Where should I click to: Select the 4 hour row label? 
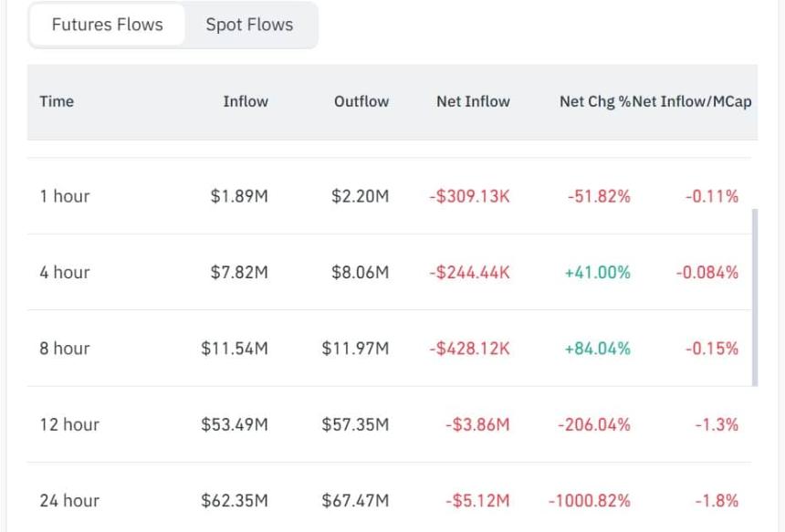(x=65, y=272)
